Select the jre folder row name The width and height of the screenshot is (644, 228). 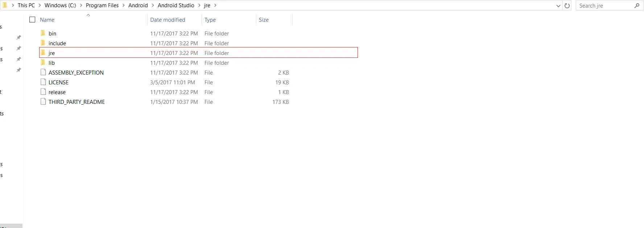click(51, 53)
